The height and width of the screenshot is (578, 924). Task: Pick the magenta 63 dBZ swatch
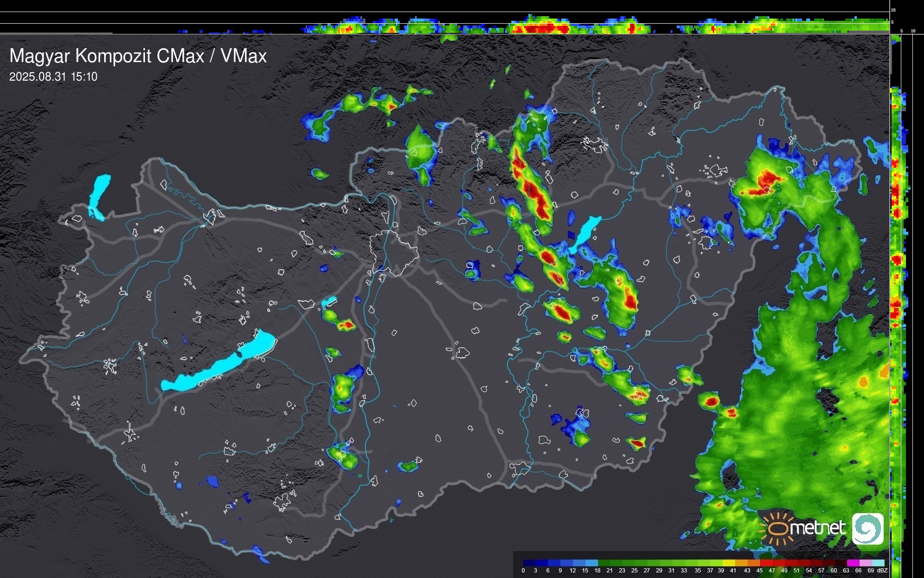[853, 563]
